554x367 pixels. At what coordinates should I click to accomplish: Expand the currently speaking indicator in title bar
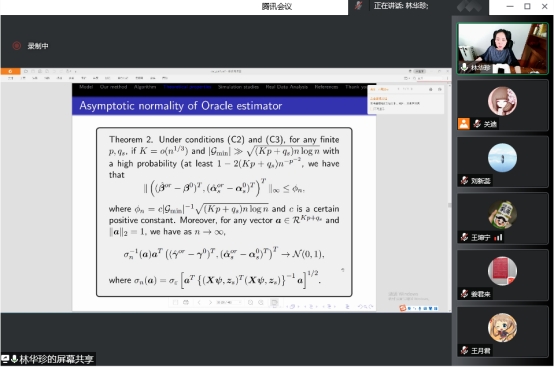pos(401,6)
